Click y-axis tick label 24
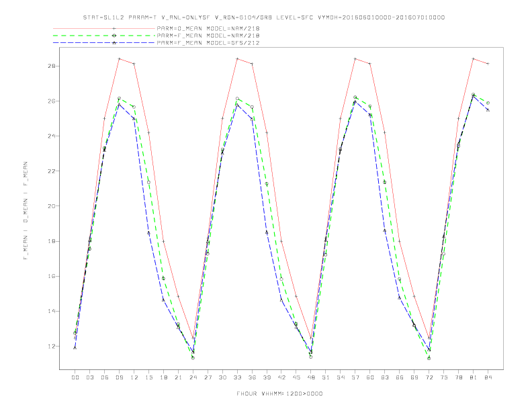 click(52, 136)
